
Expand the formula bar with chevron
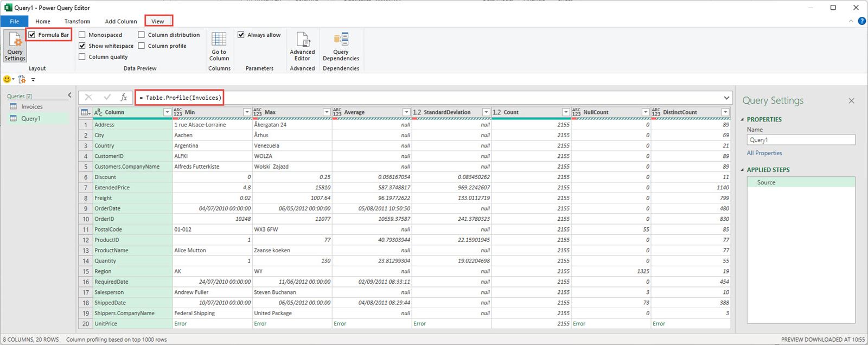coord(726,98)
